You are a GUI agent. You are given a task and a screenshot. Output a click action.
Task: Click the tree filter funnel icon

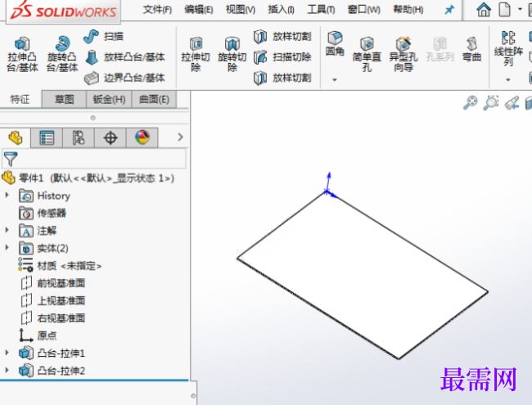click(x=11, y=159)
